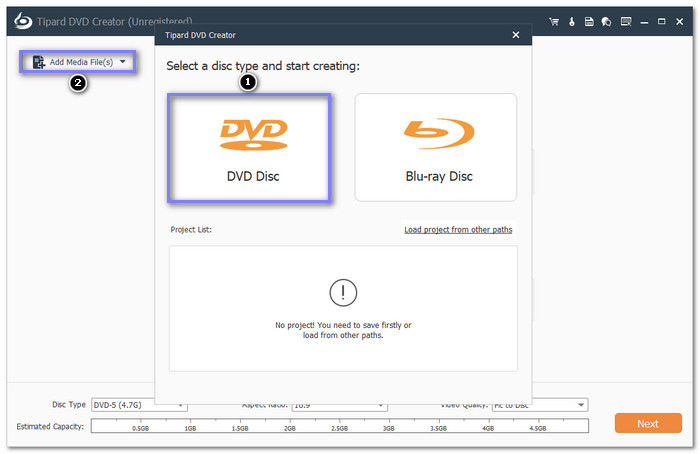
Task: Click the orange Next button
Action: pyautogui.click(x=648, y=423)
